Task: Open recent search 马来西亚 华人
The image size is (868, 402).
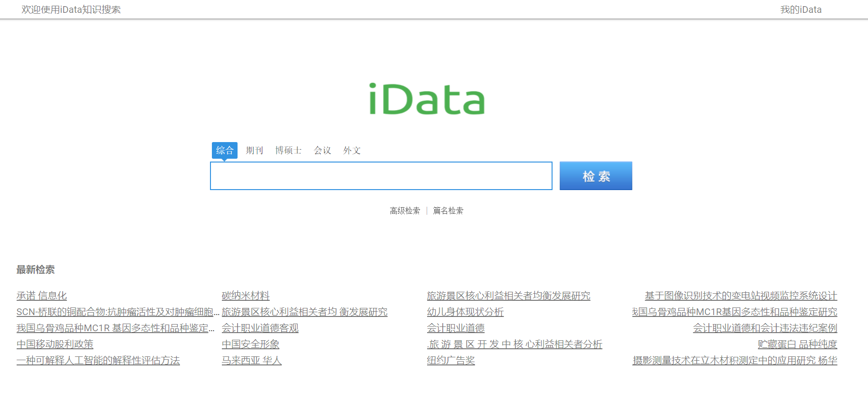Action: [x=252, y=360]
